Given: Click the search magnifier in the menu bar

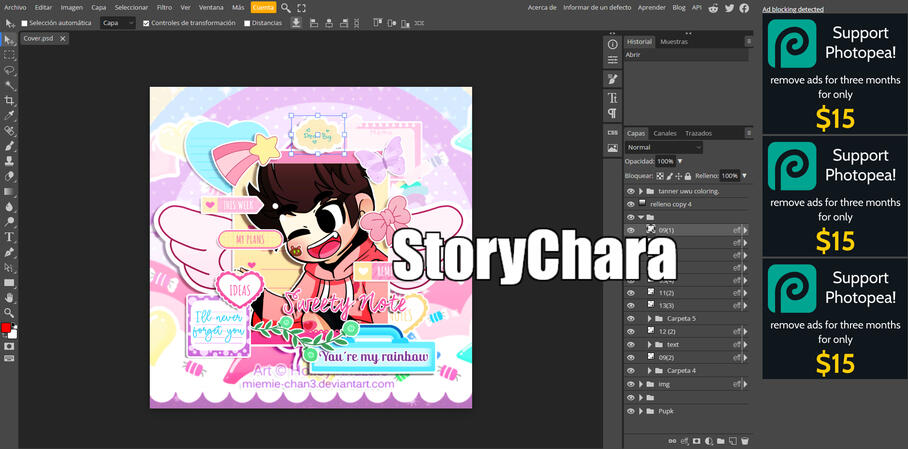Looking at the screenshot, I should click(x=285, y=7).
